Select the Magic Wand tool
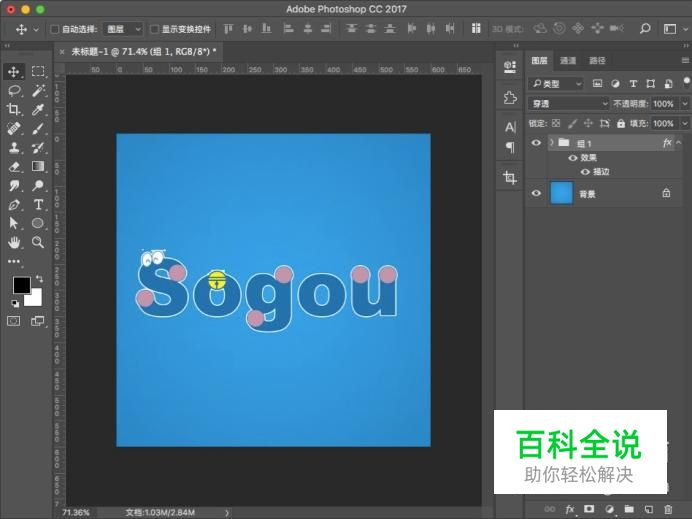The height and width of the screenshot is (519, 692). click(38, 90)
